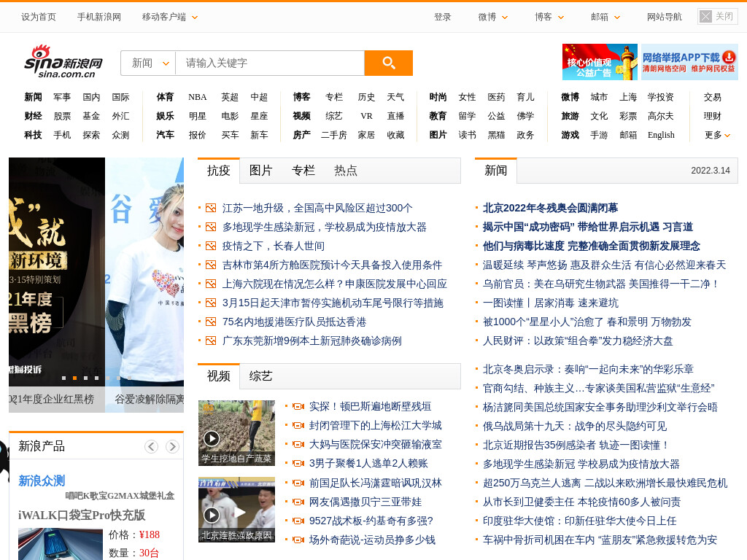The image size is (747, 560).
Task: Click the 关闭 close button in top bar
Action: [717, 17]
